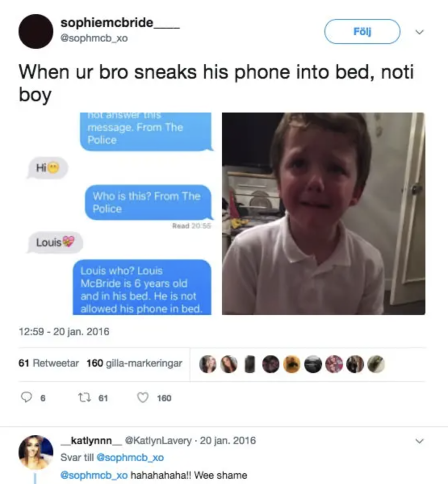Expand the tweet options chevron beside Följ

click(x=419, y=32)
